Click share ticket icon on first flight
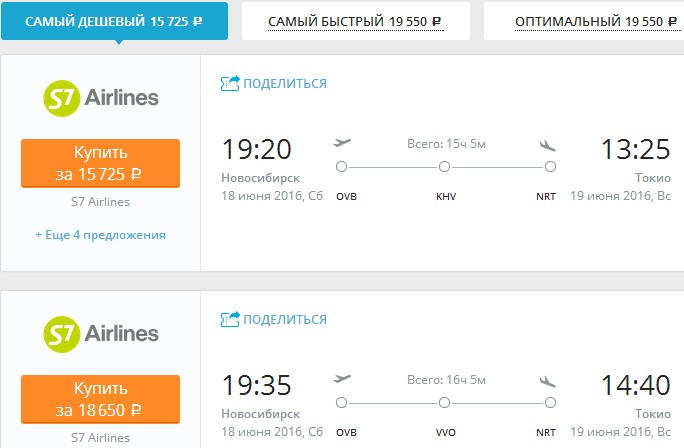The image size is (684, 448). tap(230, 83)
